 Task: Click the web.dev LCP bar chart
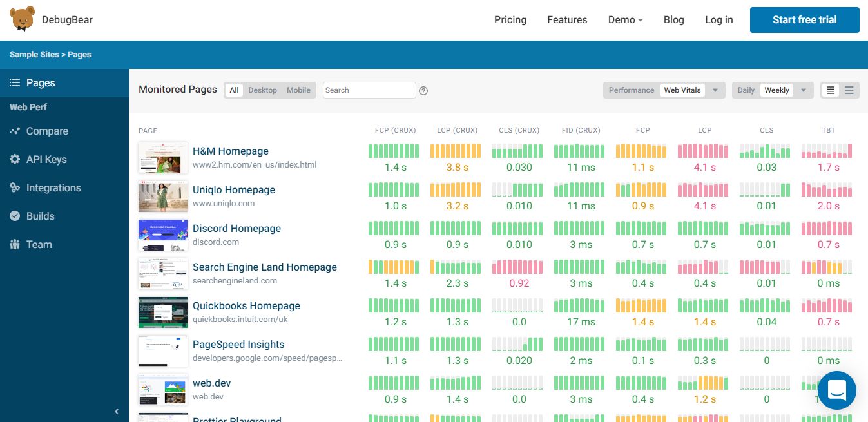(x=703, y=383)
